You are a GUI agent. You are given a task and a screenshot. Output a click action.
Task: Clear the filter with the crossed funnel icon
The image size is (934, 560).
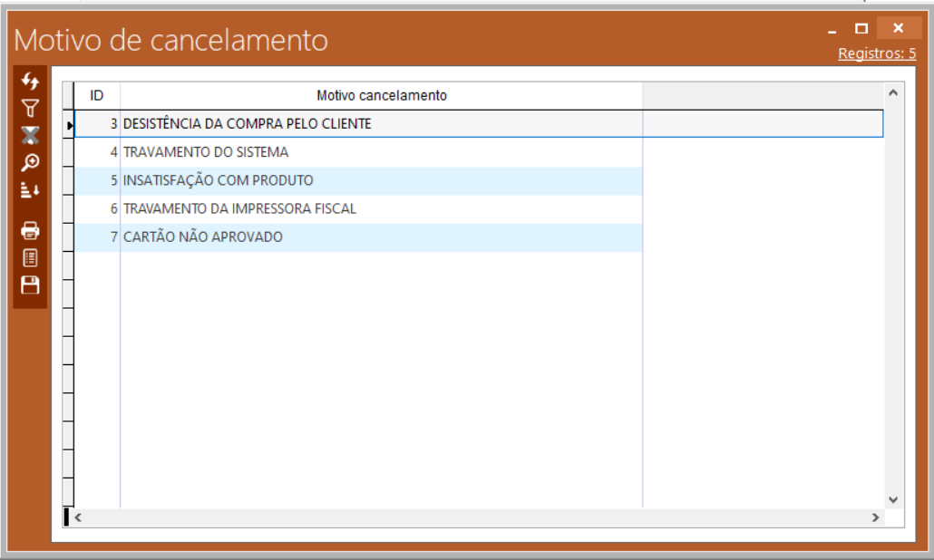30,135
